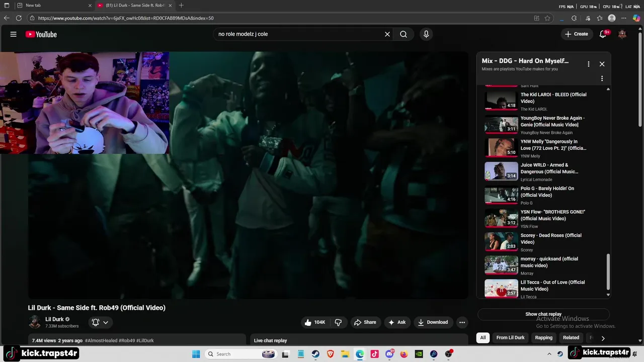
Task: Select the All filter chip
Action: tap(483, 338)
